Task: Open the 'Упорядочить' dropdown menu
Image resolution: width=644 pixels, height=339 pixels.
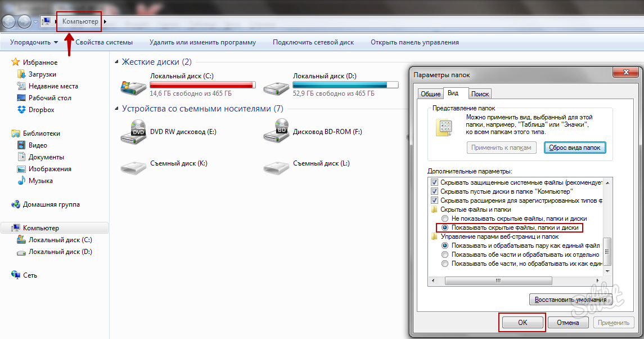Action: [34, 42]
